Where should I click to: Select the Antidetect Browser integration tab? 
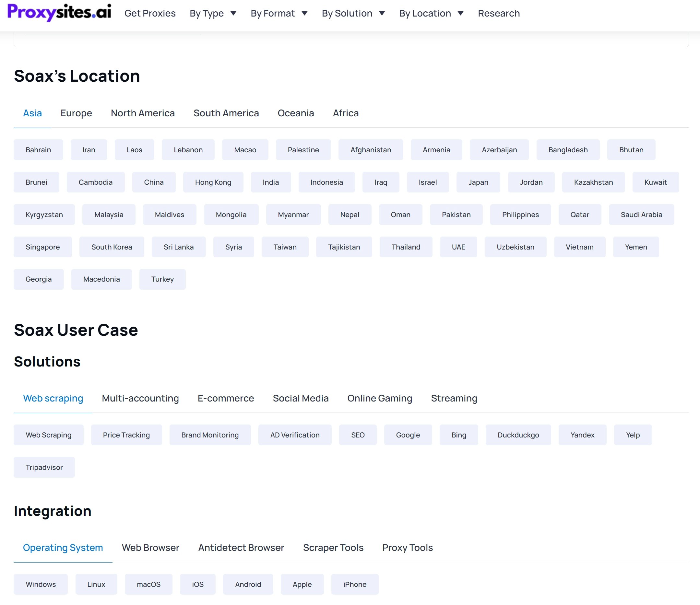tap(241, 548)
